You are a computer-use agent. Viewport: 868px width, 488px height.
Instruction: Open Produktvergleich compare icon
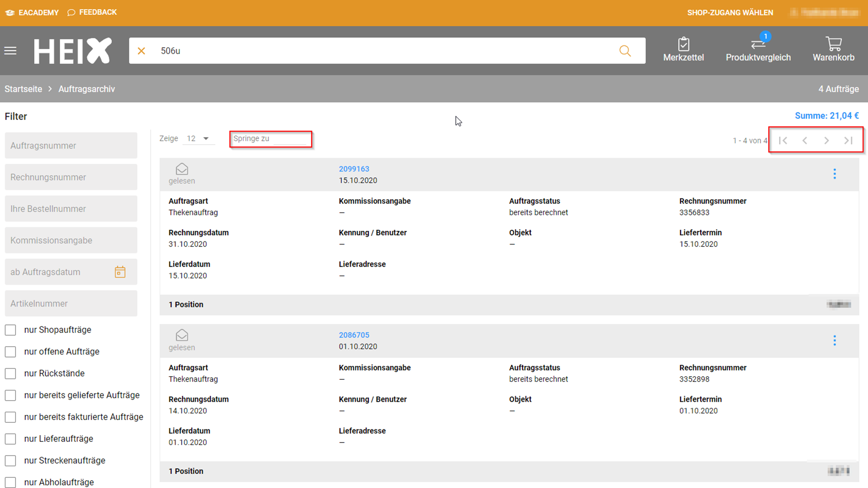coord(758,45)
